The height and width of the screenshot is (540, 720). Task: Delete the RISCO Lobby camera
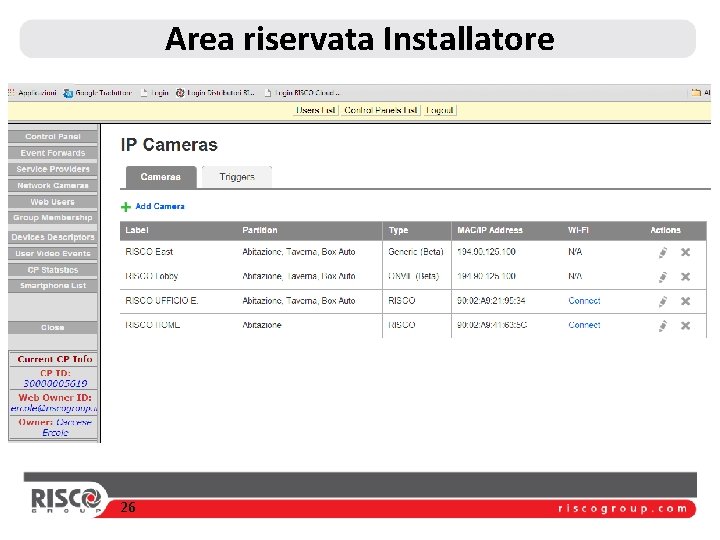coord(685,276)
